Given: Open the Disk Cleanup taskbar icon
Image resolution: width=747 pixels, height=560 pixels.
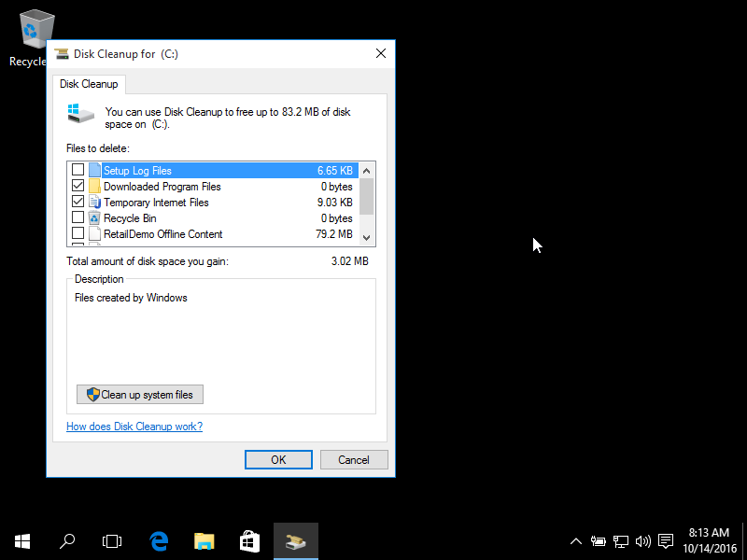Looking at the screenshot, I should pyautogui.click(x=295, y=540).
